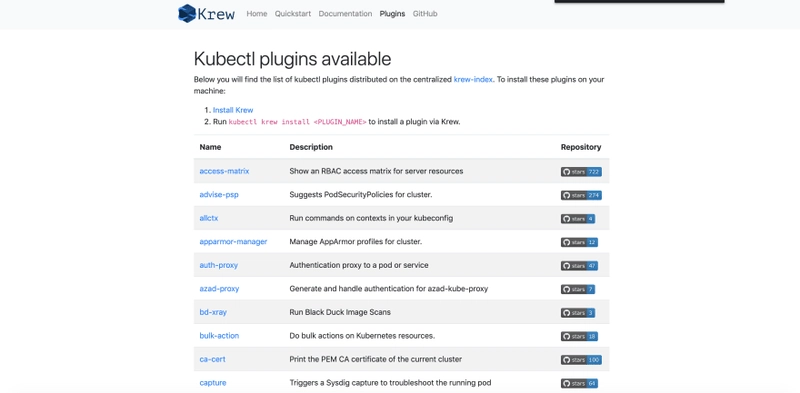Screen dimensions: 800x393
Task: Follow the krew-index link
Action: [x=473, y=80]
